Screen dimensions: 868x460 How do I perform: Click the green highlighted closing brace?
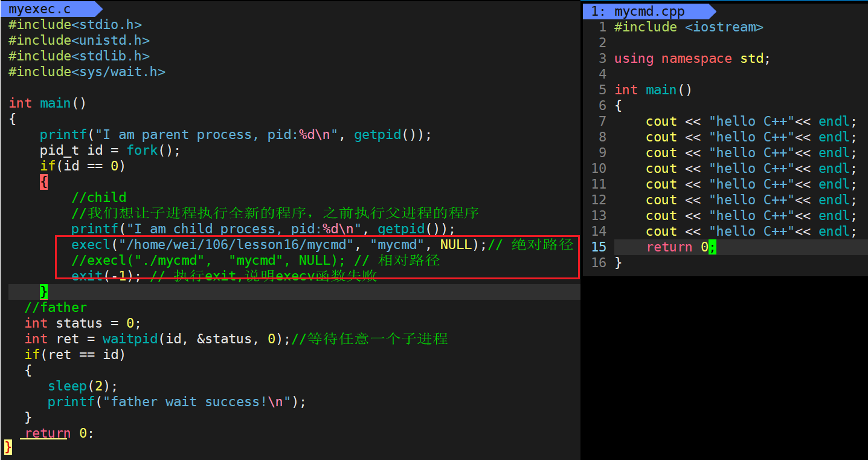[43, 292]
